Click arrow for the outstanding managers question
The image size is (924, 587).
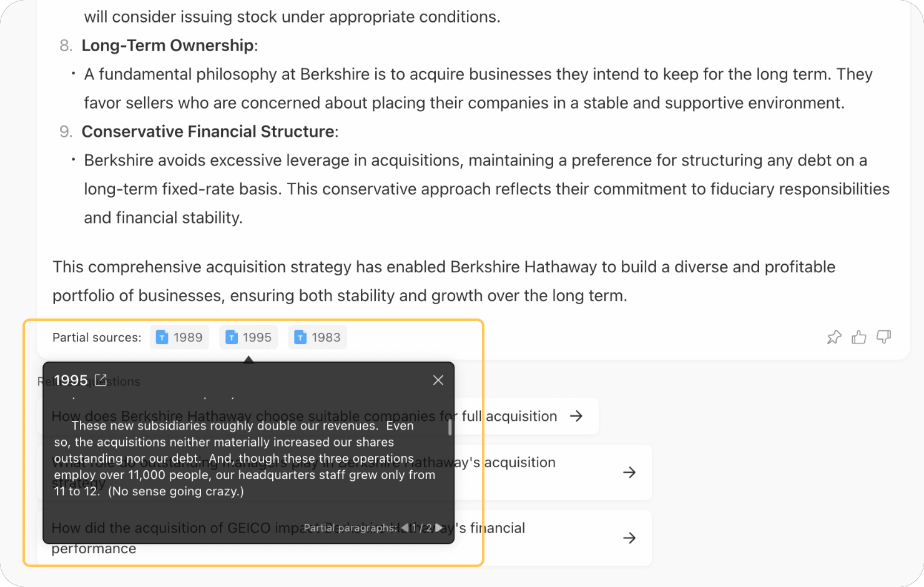coord(629,472)
